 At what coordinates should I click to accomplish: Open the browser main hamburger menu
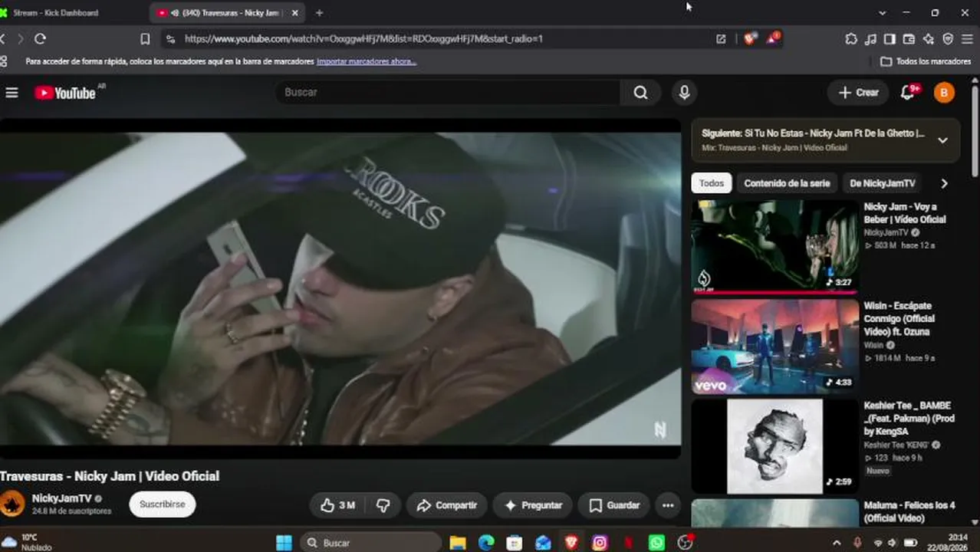click(968, 38)
